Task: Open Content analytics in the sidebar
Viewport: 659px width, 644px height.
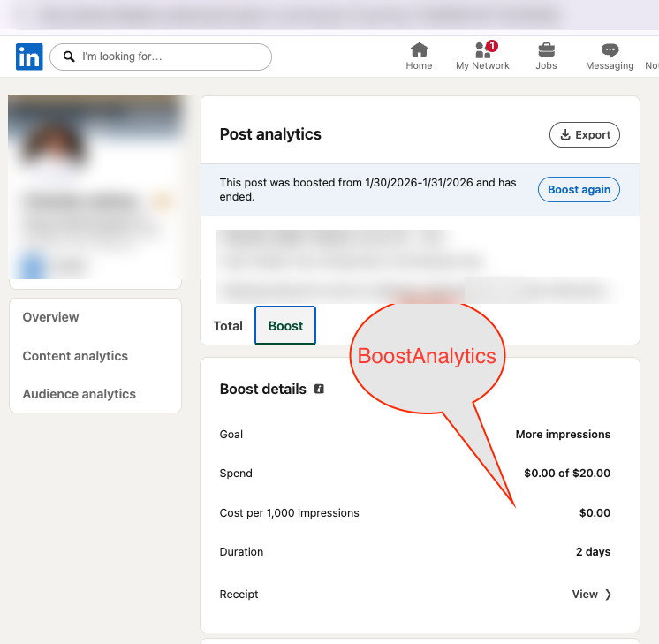Action: (75, 356)
